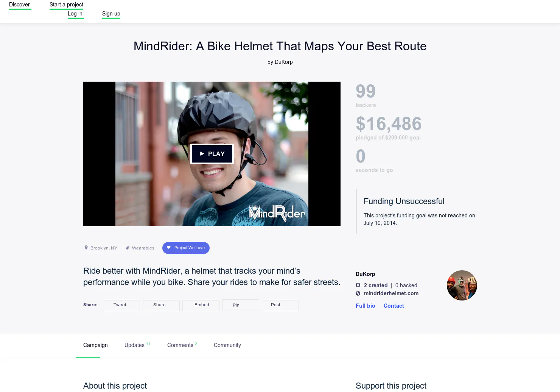Switch to the Community tab
Viewport: 560px width, 392px height.
pyautogui.click(x=227, y=345)
